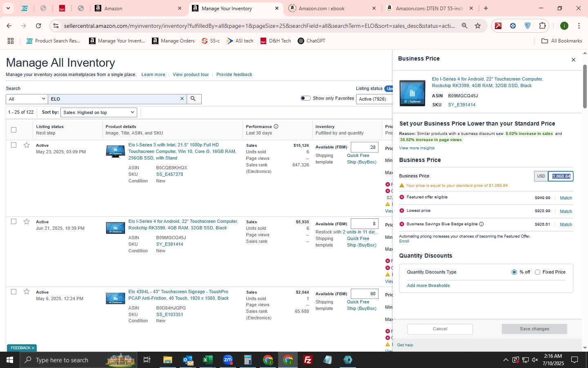Reload the Seller Central page

click(38, 26)
